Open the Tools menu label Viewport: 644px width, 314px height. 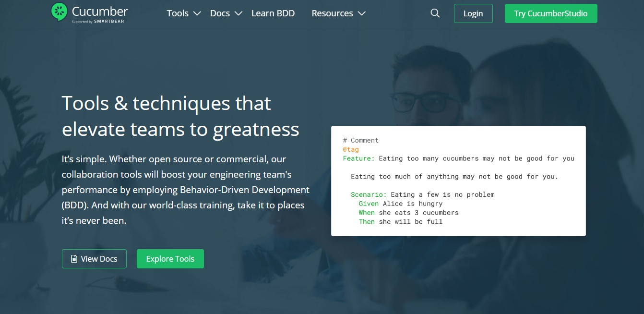click(178, 13)
